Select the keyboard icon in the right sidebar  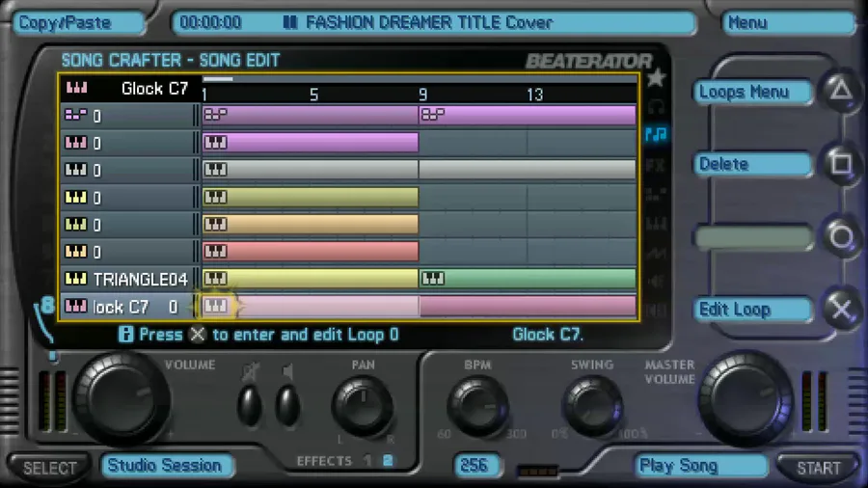[x=657, y=224]
